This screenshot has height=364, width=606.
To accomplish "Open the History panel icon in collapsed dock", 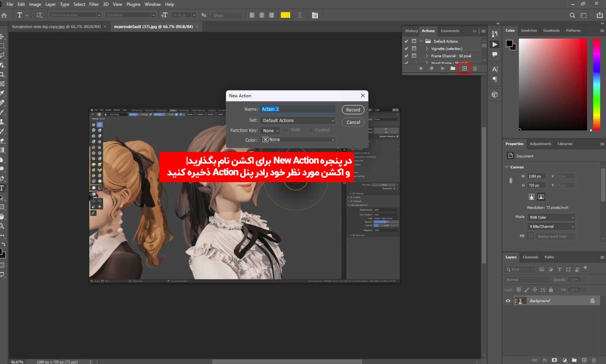I will [x=495, y=34].
